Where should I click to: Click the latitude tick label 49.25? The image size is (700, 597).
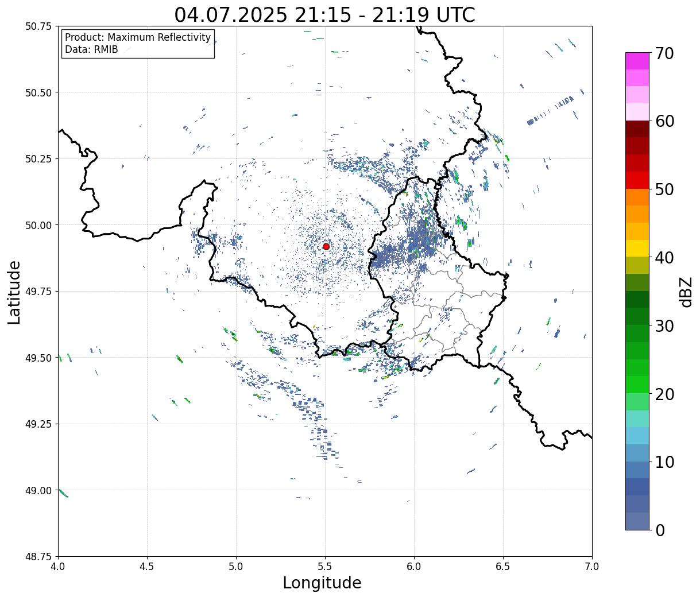point(38,424)
